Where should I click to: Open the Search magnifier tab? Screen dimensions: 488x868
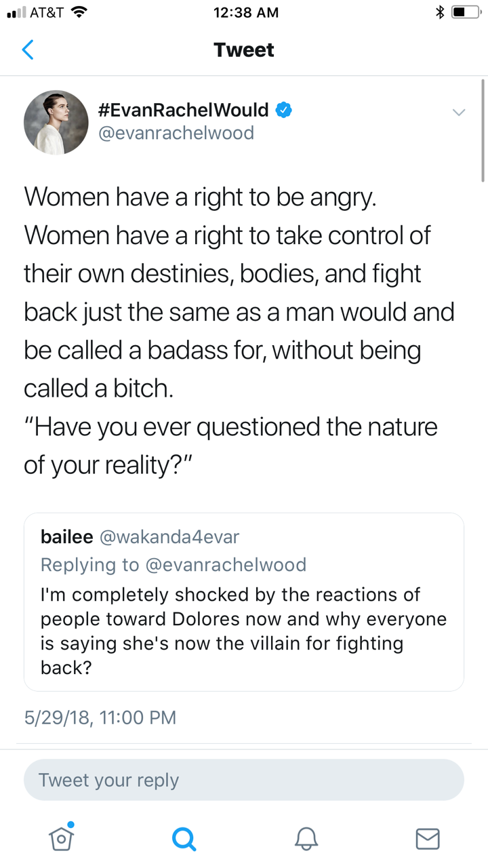tap(184, 840)
